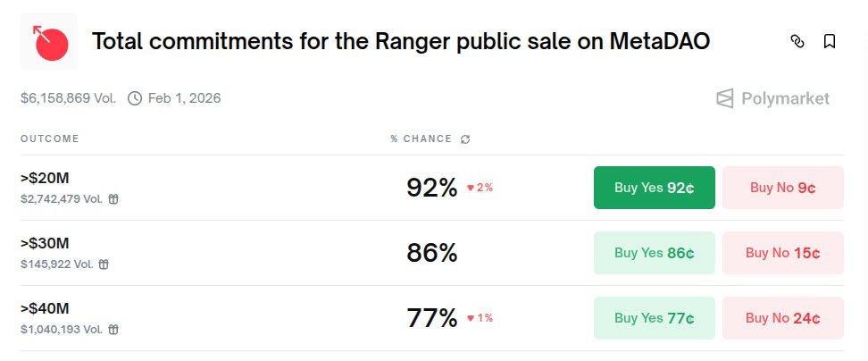Click the 92% chance value
868x361 pixels.
[x=431, y=188]
